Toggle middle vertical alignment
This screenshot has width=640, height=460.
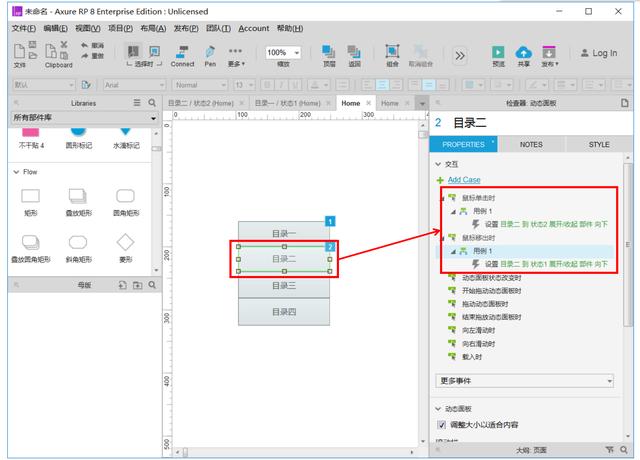(428, 85)
